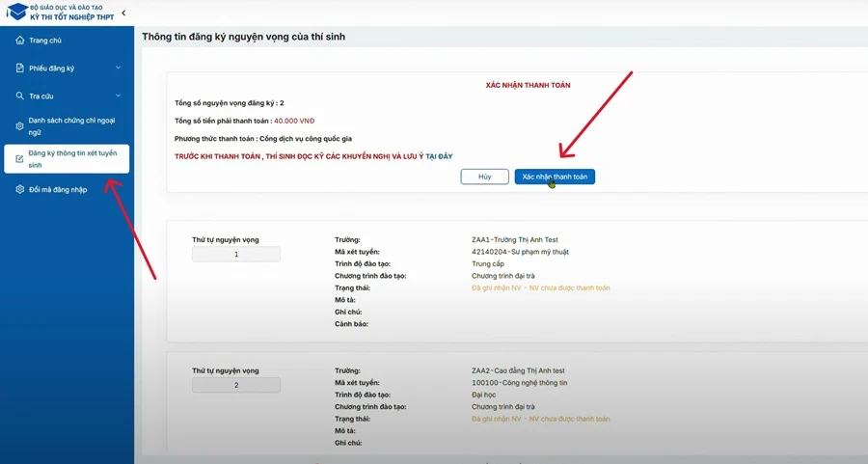Click the XÁC NHẬN THANH TOÁN heading
Screen dimensions: 868x464
pos(529,85)
